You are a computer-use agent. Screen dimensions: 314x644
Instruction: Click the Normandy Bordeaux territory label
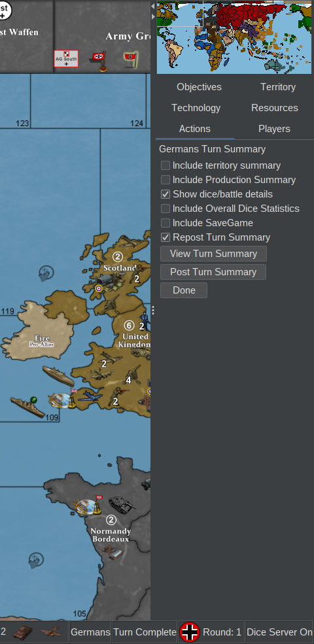[110, 535]
